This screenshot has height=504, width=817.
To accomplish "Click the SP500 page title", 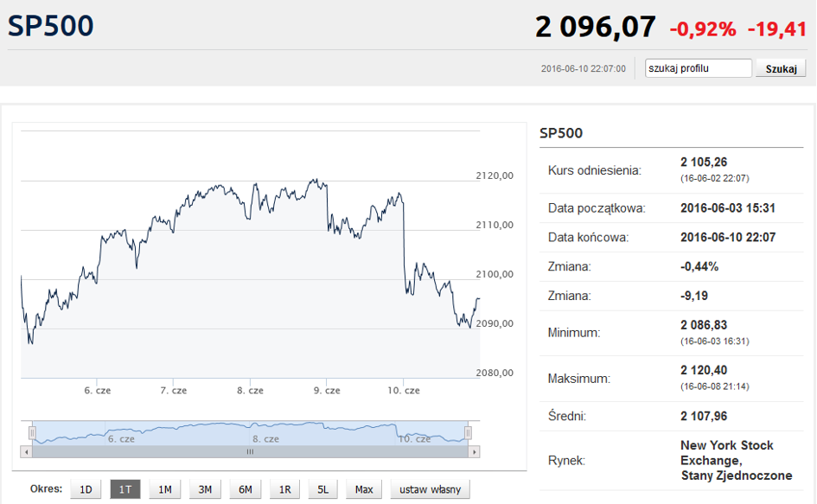I will 50,26.
